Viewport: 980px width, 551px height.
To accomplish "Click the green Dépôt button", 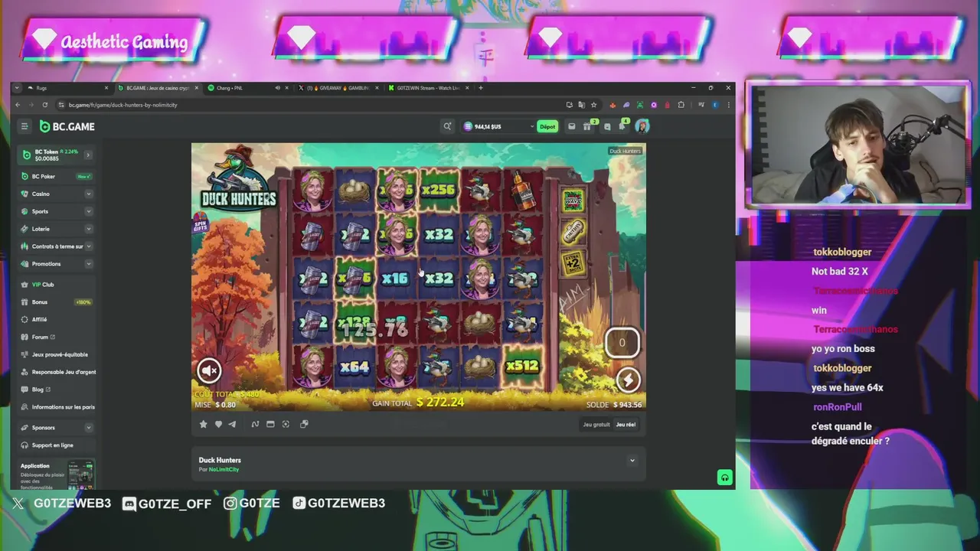I will point(547,126).
